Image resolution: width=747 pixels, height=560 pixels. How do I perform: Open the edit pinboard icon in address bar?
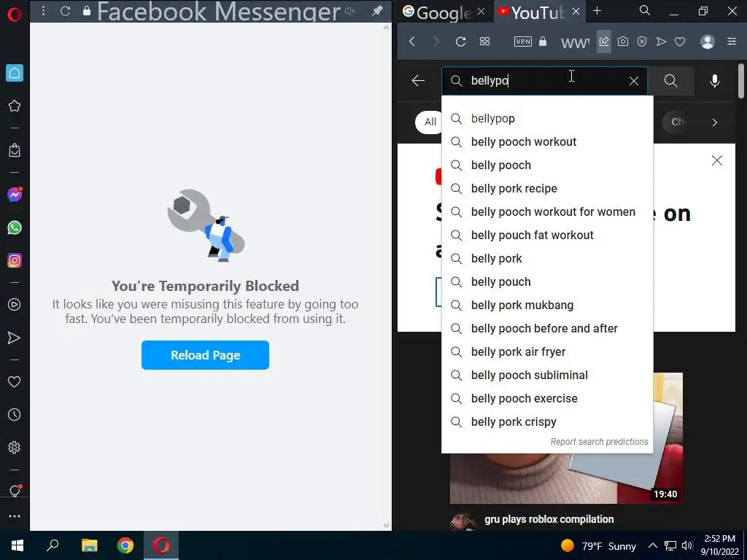603,42
